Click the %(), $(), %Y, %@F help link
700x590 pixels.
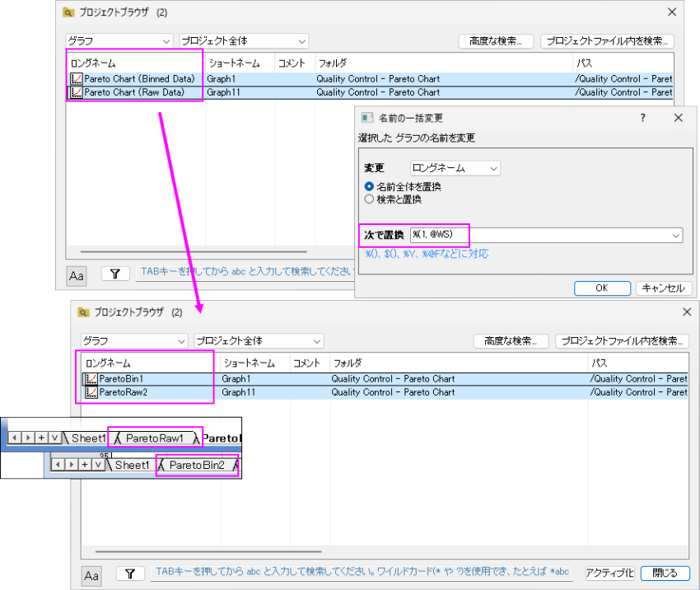pos(427,254)
